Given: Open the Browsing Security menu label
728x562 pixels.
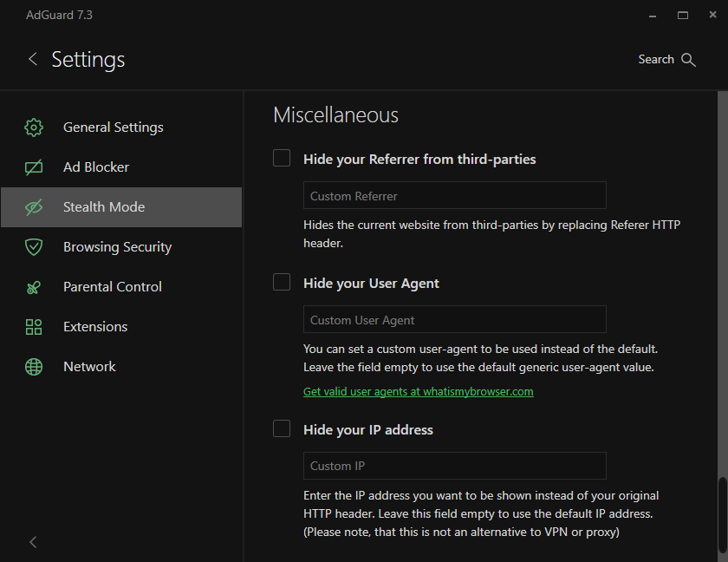Looking at the screenshot, I should coord(117,247).
